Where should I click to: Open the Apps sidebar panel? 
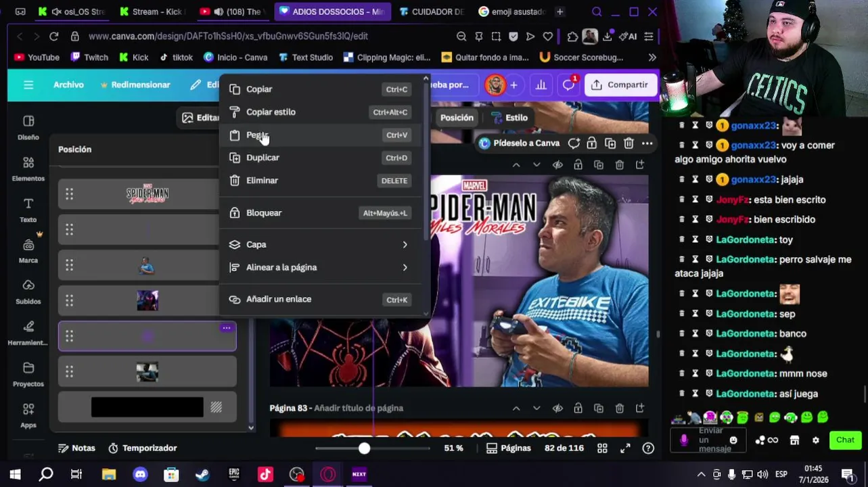28,416
